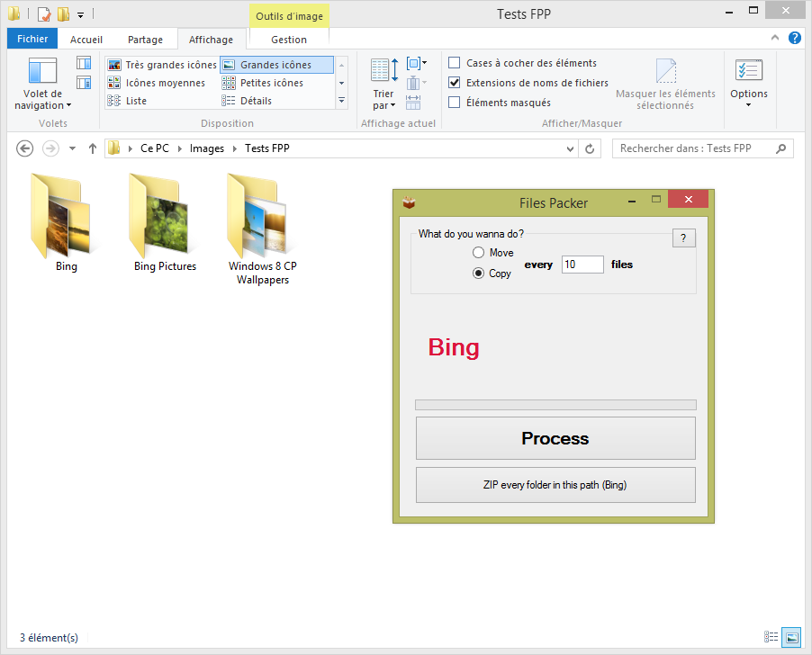
Task: Minimize the Files Packer window
Action: point(632,201)
